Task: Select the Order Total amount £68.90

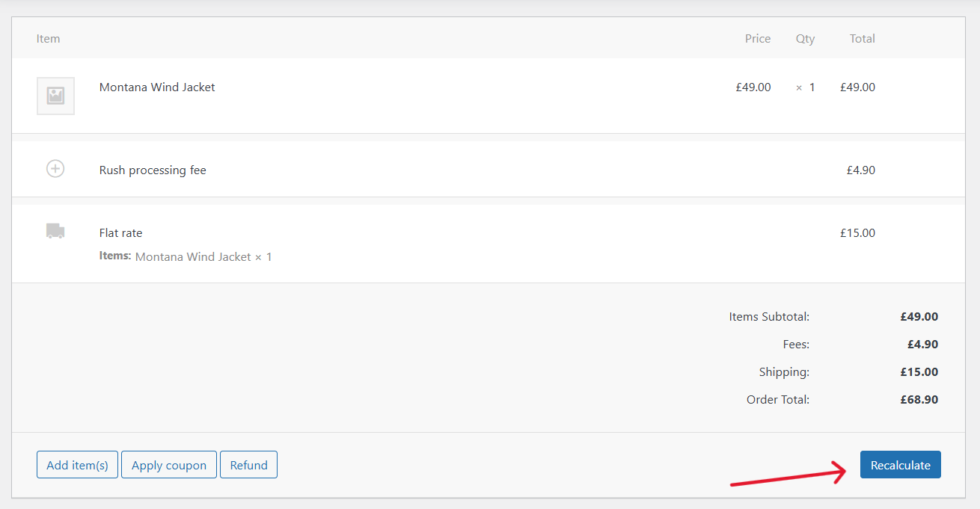Action: [919, 399]
